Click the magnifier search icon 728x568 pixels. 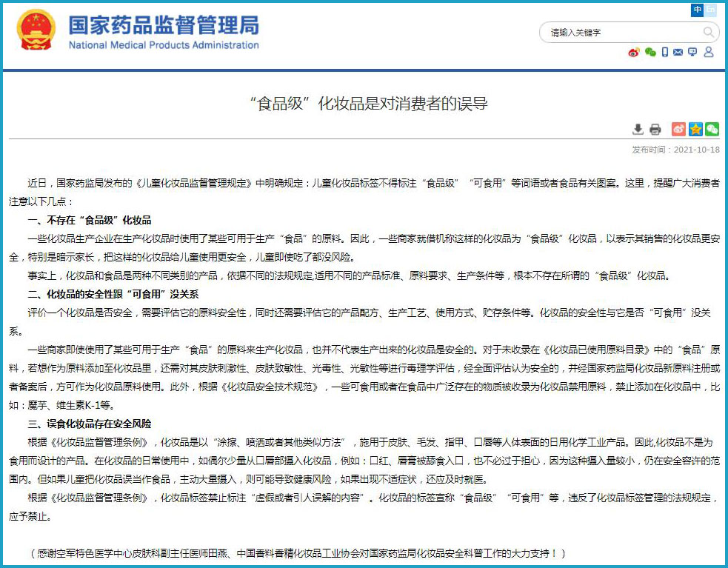[x=709, y=33]
